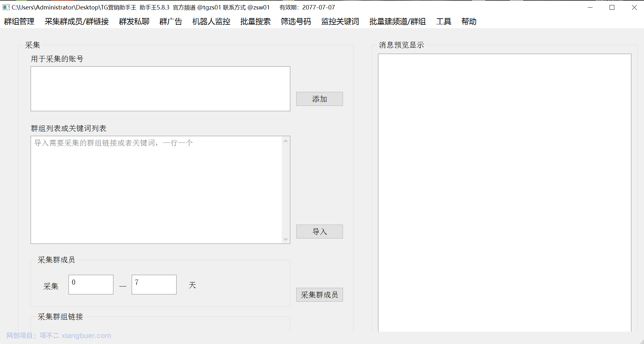Screen dimensions: 644x344
Task: Open the 采集群成员/群链接 menu
Action: point(77,21)
